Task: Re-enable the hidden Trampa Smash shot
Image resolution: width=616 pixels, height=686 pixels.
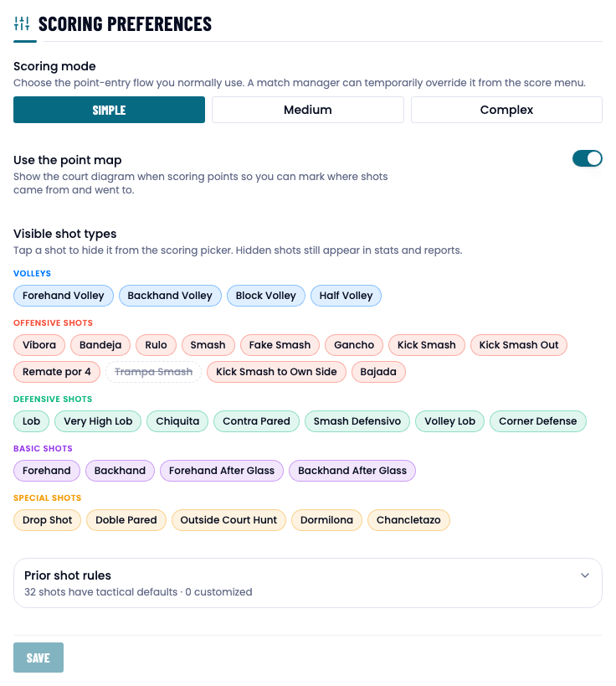Action: click(153, 372)
